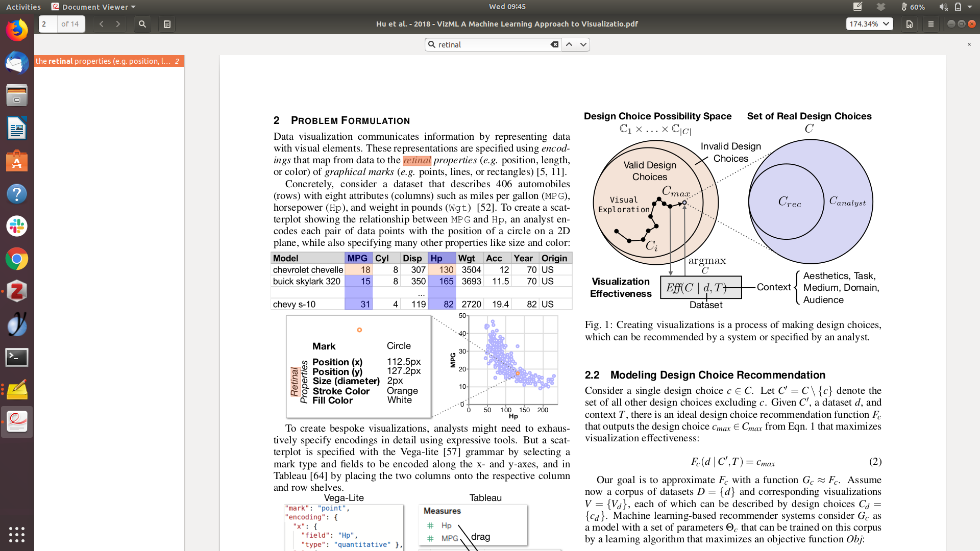
Task: Toggle the search magnifier button
Action: click(x=142, y=24)
